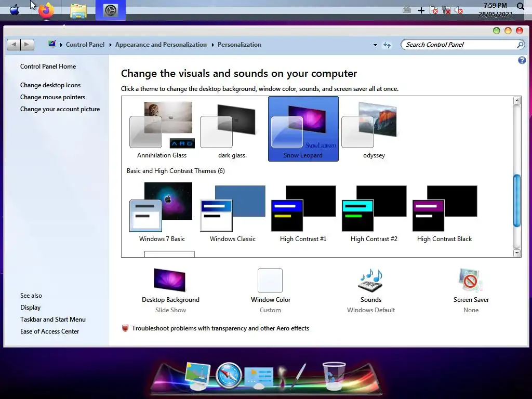Image resolution: width=532 pixels, height=399 pixels.
Task: Navigate to Appearance and Personalization breadcrumb
Action: coord(161,45)
